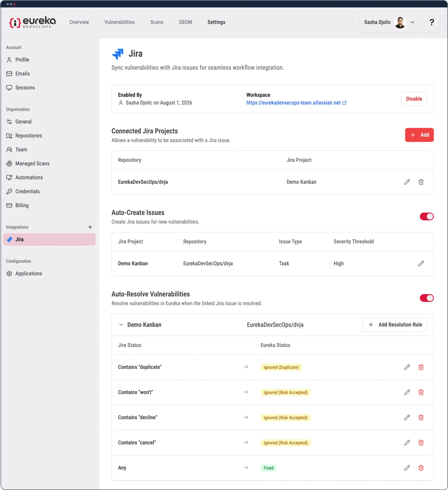This screenshot has width=448, height=490.
Task: Click the Emails envelope icon
Action: [9, 74]
